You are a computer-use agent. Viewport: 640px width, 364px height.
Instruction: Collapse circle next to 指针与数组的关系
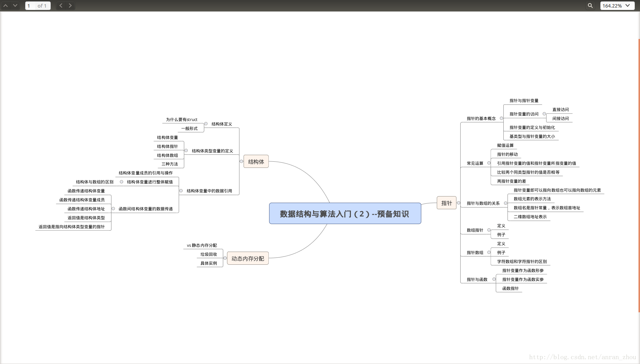[x=505, y=203]
